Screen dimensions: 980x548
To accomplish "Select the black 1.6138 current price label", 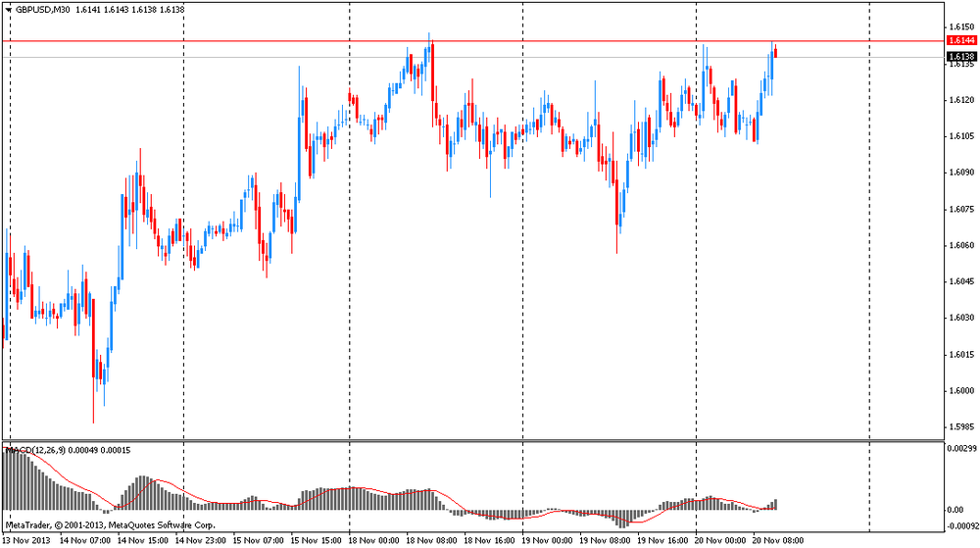I will [960, 57].
